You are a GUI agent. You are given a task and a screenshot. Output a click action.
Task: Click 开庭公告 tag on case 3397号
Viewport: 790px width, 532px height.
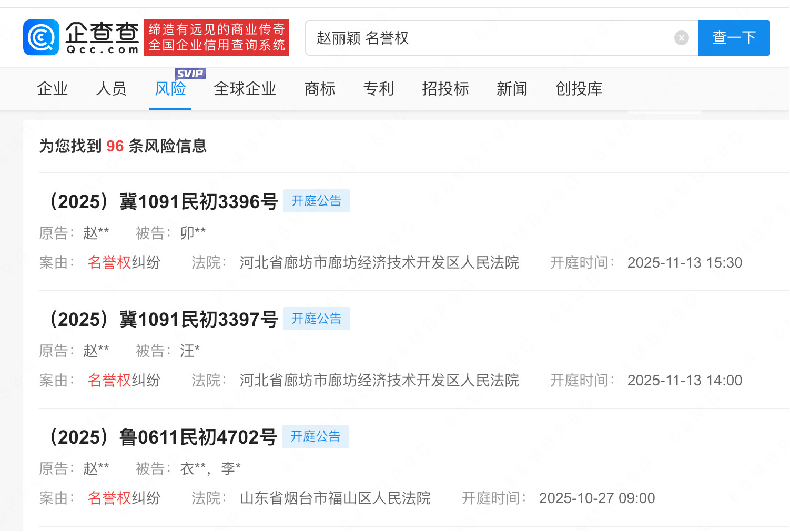point(317,319)
